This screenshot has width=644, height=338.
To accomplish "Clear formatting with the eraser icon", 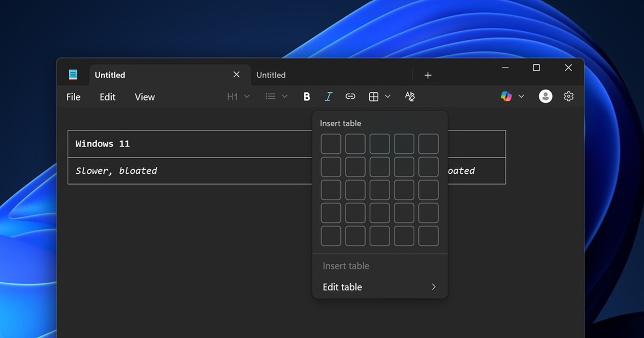I will [410, 97].
